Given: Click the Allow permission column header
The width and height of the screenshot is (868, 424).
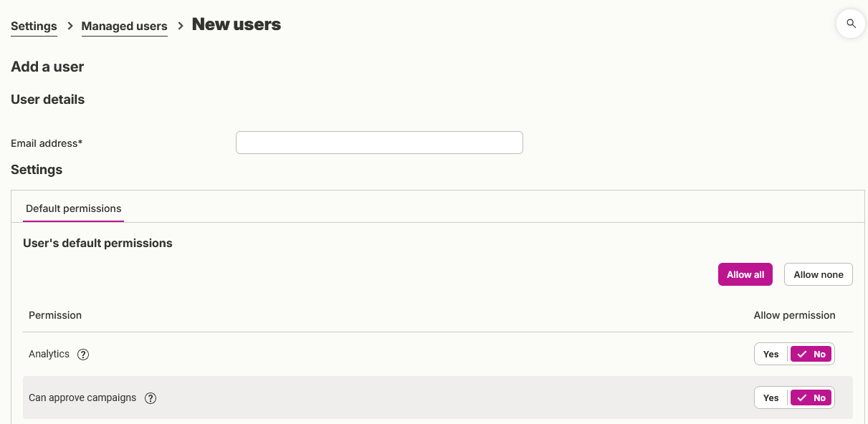Looking at the screenshot, I should [794, 315].
